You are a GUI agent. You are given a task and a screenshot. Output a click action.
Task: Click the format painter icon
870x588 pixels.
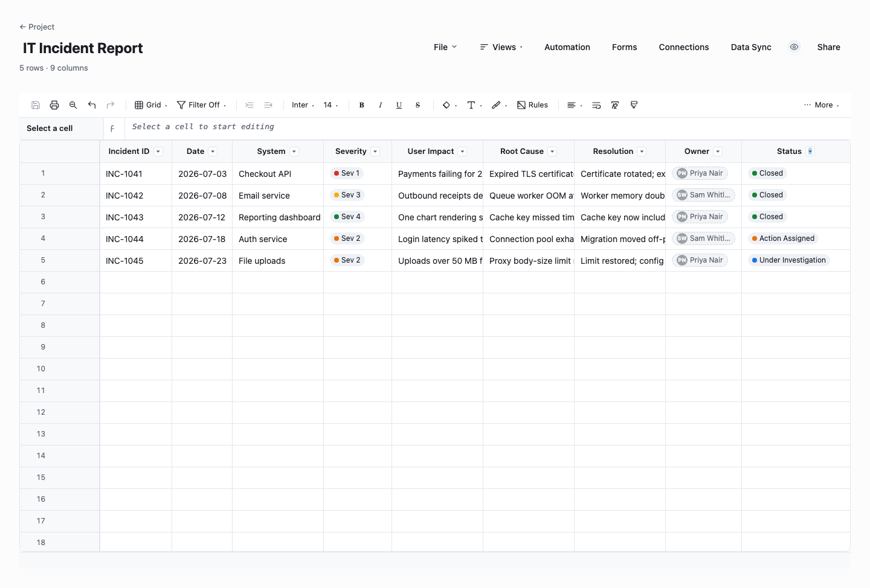[x=634, y=105]
